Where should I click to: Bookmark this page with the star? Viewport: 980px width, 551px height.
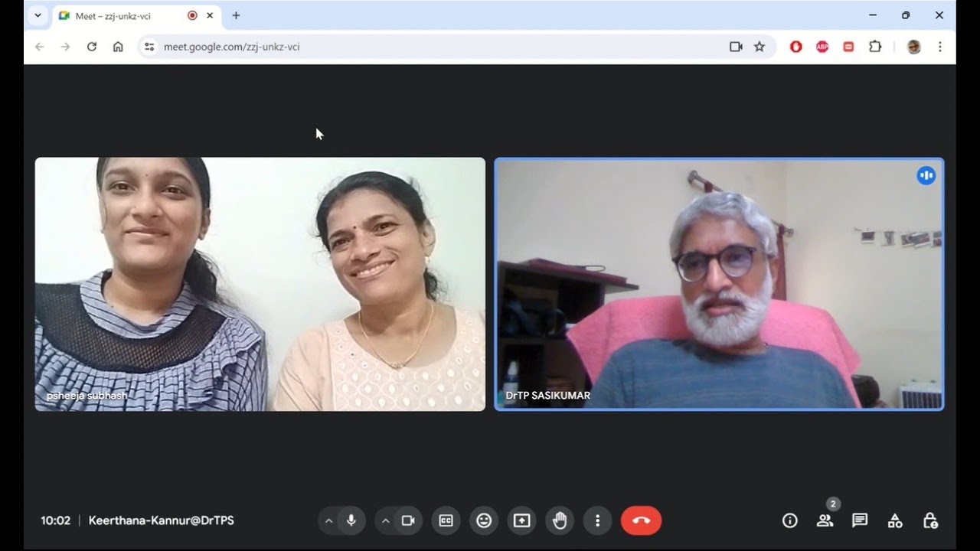pyautogui.click(x=759, y=47)
